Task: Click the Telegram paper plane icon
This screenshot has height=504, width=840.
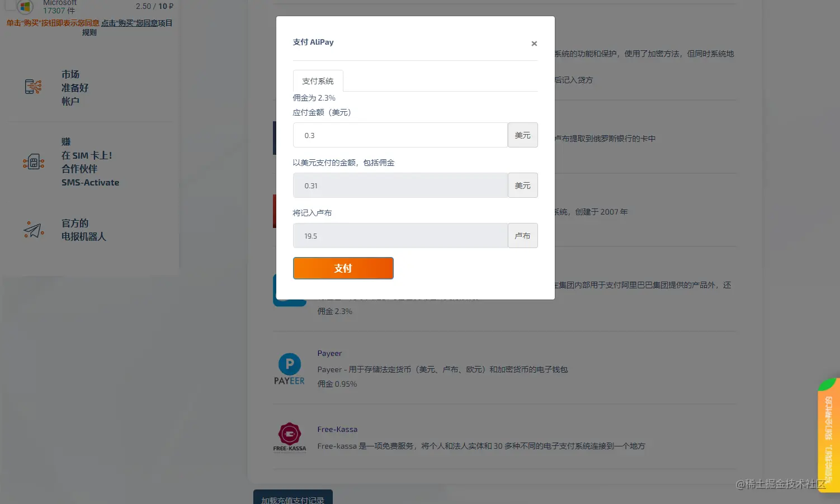Action: 34,230
